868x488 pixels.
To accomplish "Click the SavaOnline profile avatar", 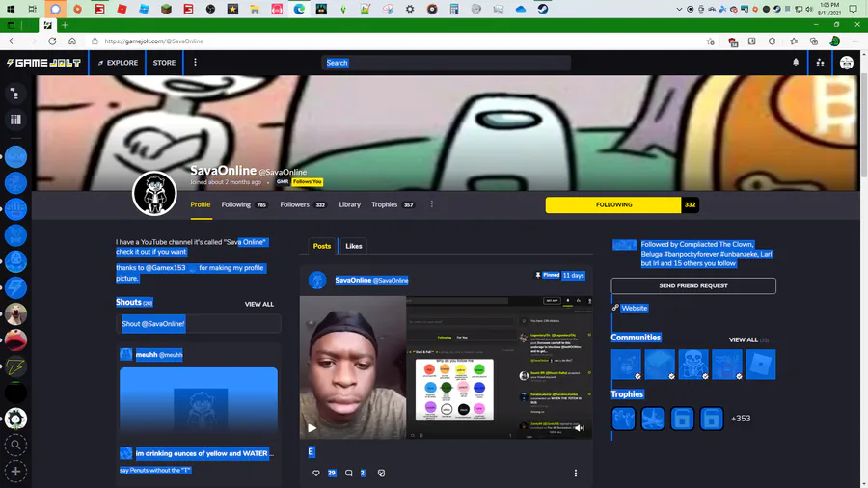I will point(154,194).
